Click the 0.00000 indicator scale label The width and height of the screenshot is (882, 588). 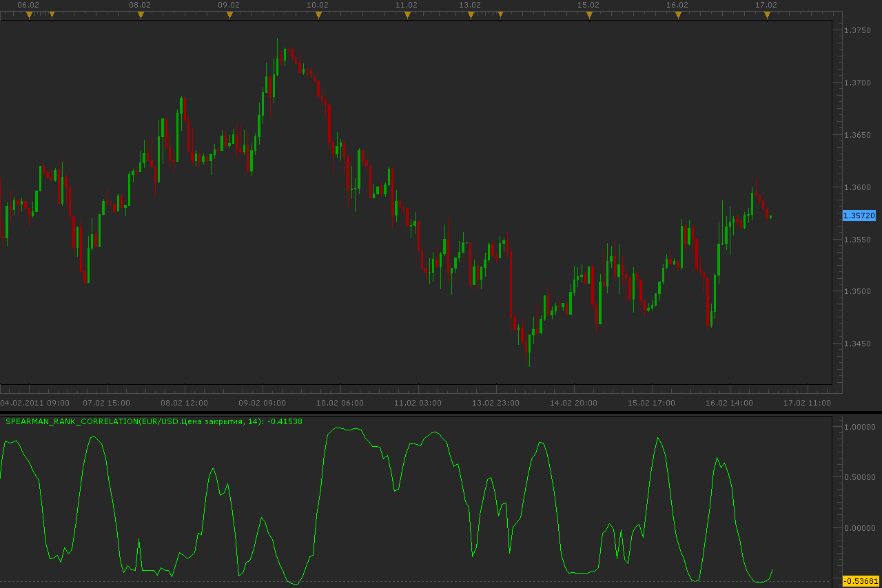(x=860, y=528)
